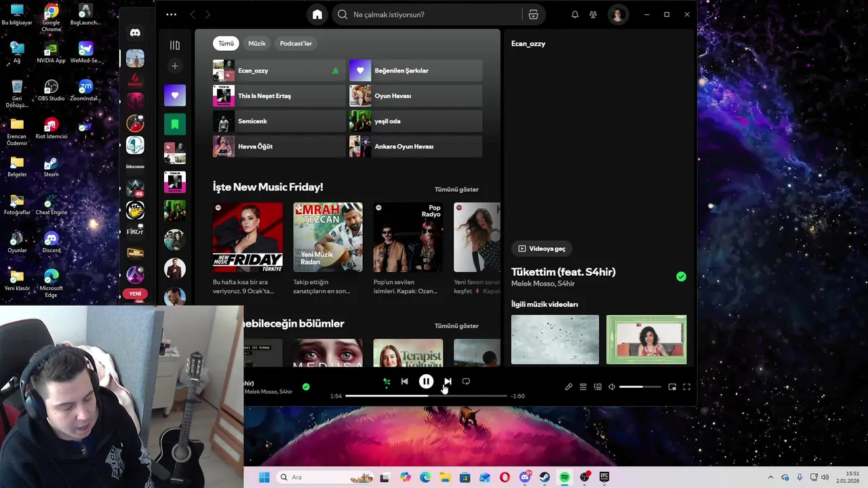The width and height of the screenshot is (868, 488).
Task: Toggle repeat mode
Action: (x=466, y=382)
